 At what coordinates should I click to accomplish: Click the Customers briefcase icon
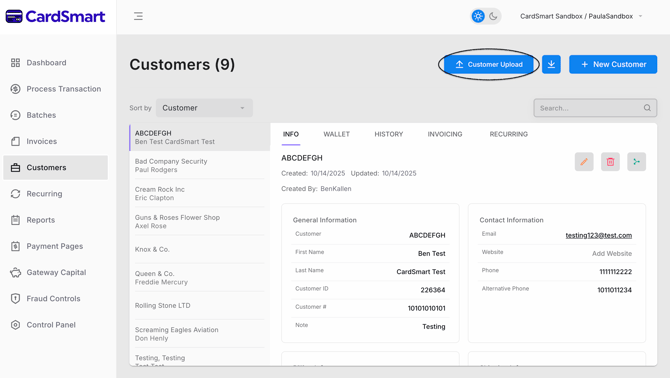pos(15,167)
